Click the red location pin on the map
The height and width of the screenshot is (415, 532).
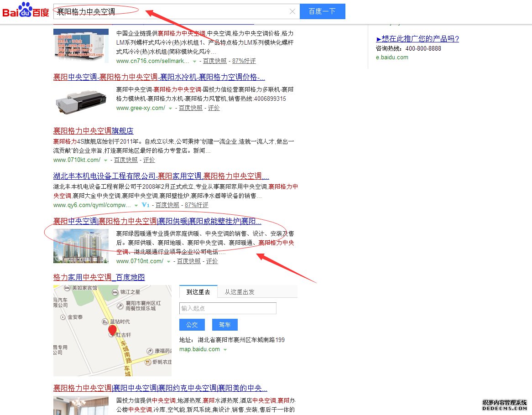pyautogui.click(x=112, y=330)
